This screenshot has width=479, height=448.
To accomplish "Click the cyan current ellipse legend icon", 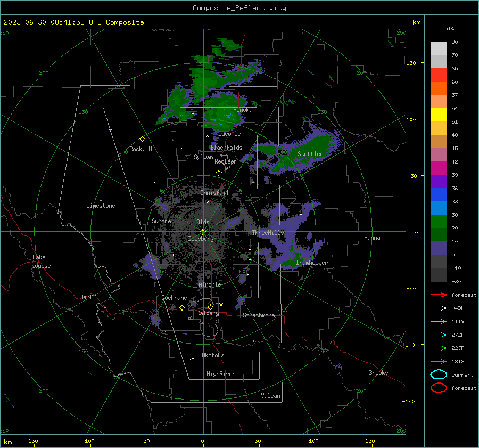I will (x=439, y=374).
